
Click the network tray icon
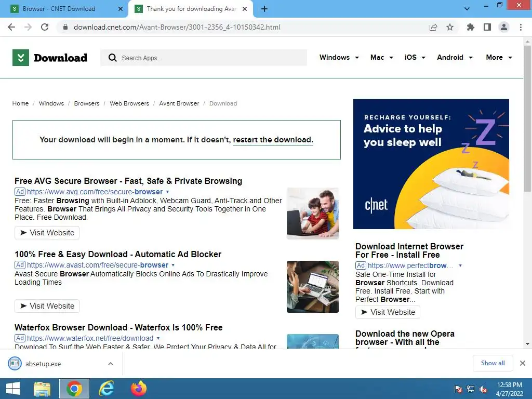(471, 389)
